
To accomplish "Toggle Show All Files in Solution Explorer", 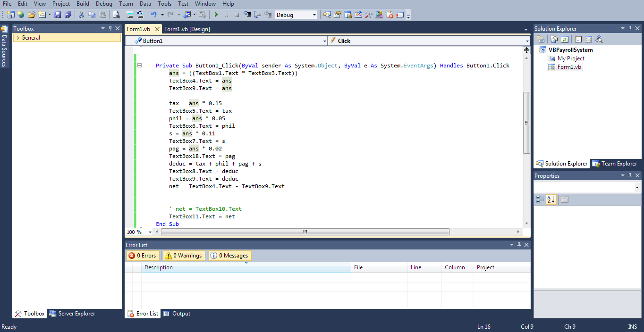I will pos(554,39).
